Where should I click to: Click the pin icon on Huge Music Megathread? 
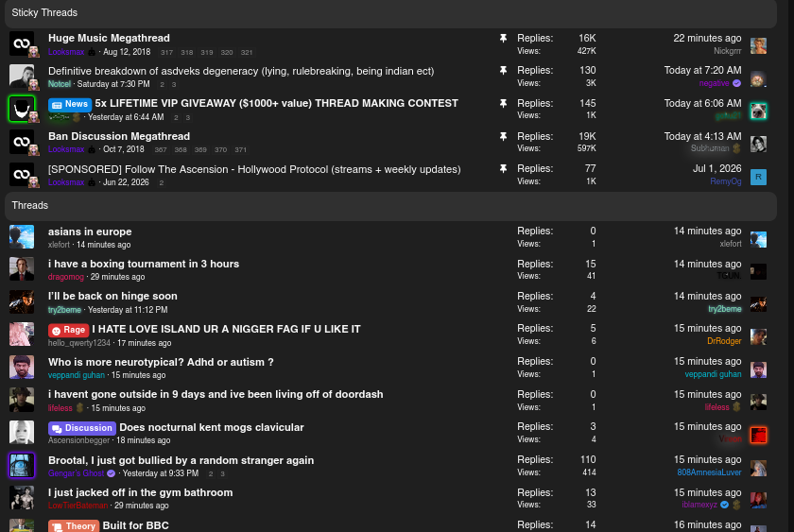503,38
